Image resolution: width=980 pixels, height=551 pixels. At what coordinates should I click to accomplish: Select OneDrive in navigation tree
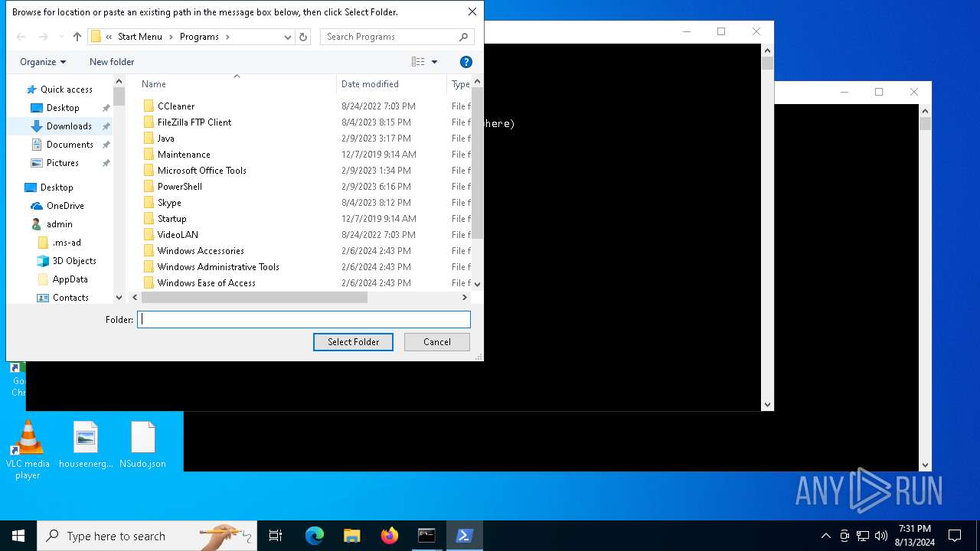pos(65,206)
